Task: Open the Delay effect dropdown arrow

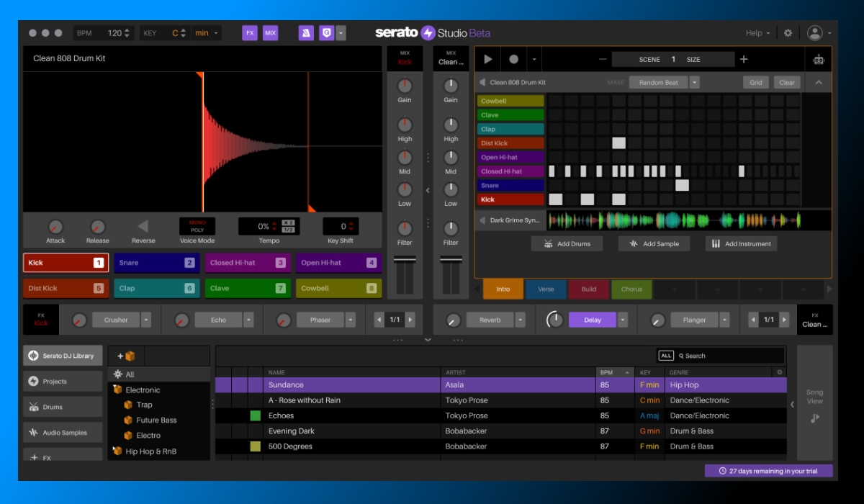Action: click(x=623, y=320)
